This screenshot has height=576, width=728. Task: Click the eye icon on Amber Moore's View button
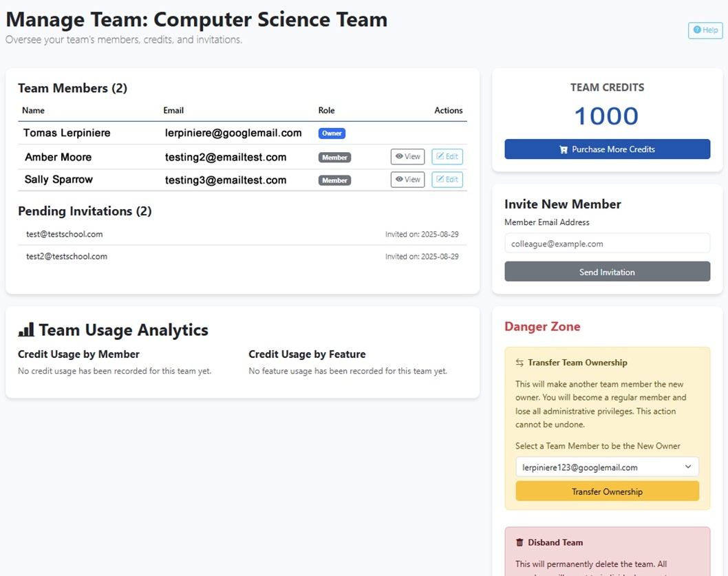tap(398, 157)
